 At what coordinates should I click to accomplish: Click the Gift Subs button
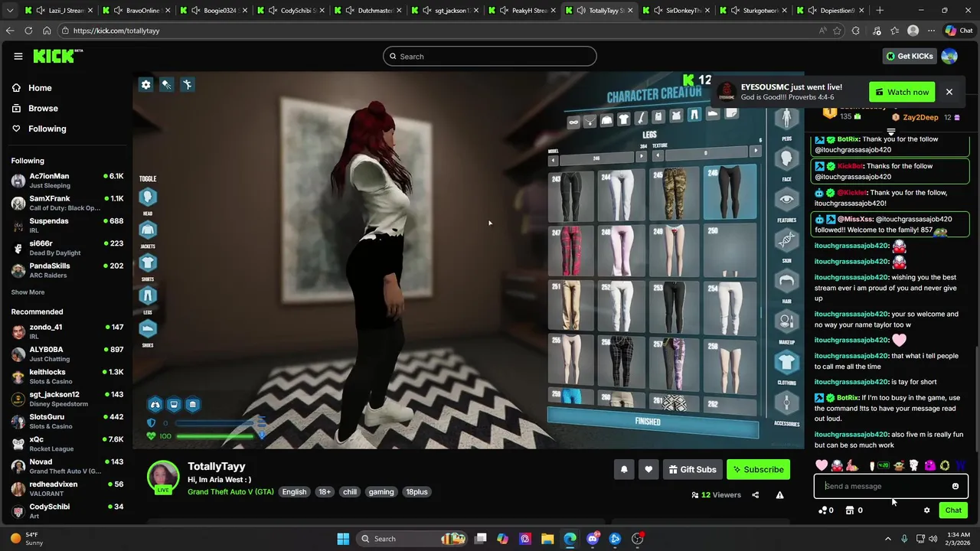coord(692,469)
